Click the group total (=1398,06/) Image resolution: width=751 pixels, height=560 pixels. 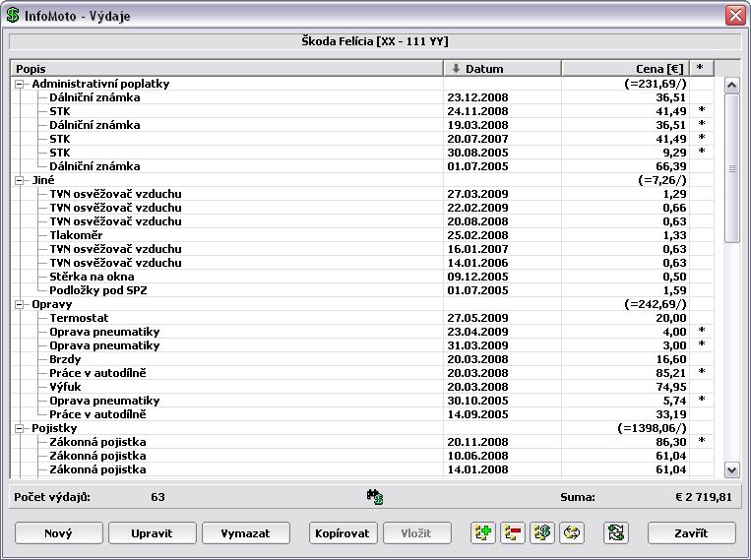[x=652, y=429]
